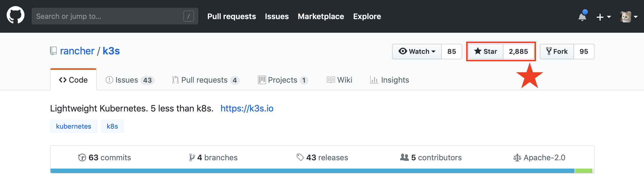Click the slash shortcut key icon

tap(188, 16)
